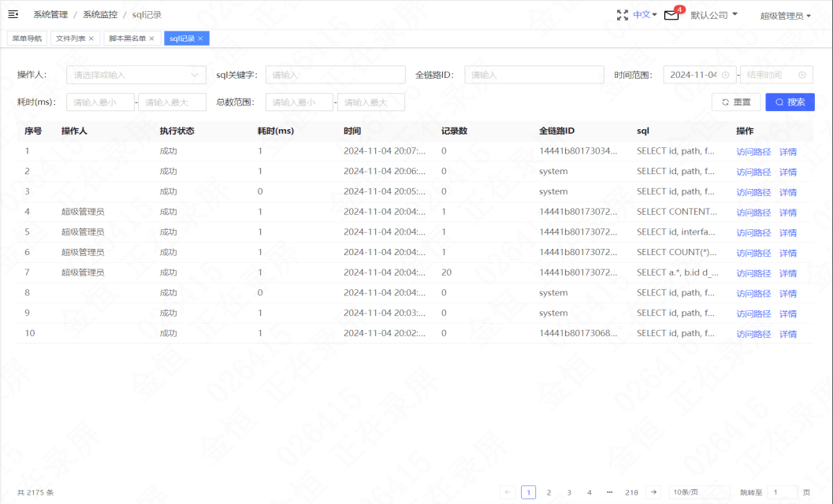
Task: Click the 重置 reset button
Action: tap(736, 102)
